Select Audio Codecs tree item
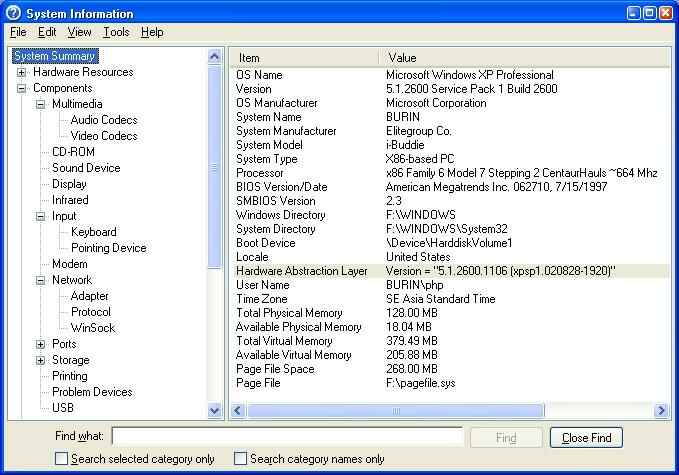Viewport: 679px width, 475px height. point(104,120)
